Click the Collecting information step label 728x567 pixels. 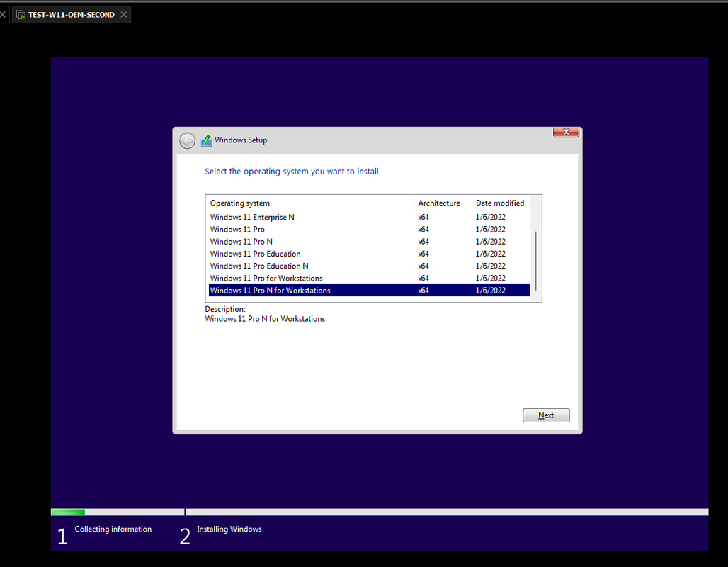coord(113,529)
